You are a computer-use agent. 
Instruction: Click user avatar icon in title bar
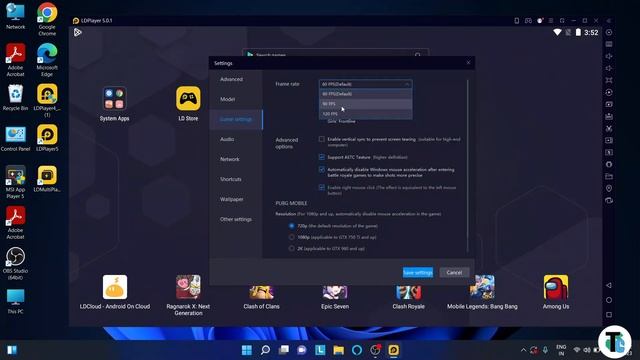(540, 20)
